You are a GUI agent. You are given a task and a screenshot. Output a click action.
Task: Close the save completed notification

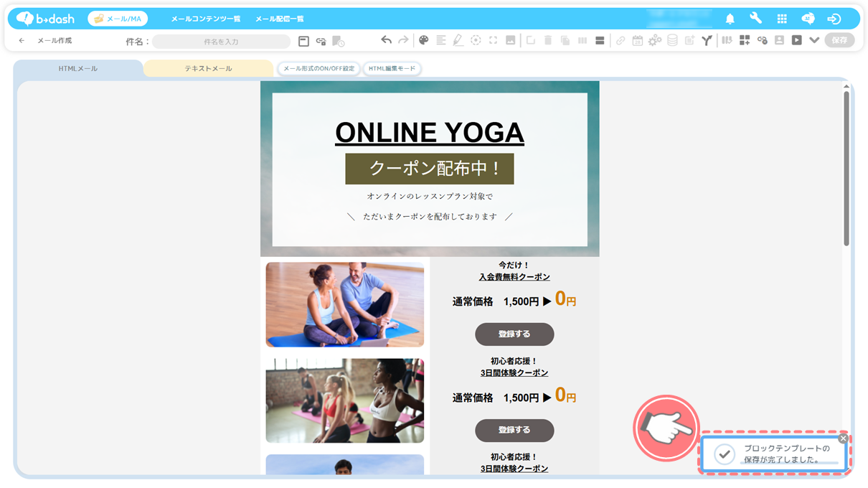(x=844, y=438)
